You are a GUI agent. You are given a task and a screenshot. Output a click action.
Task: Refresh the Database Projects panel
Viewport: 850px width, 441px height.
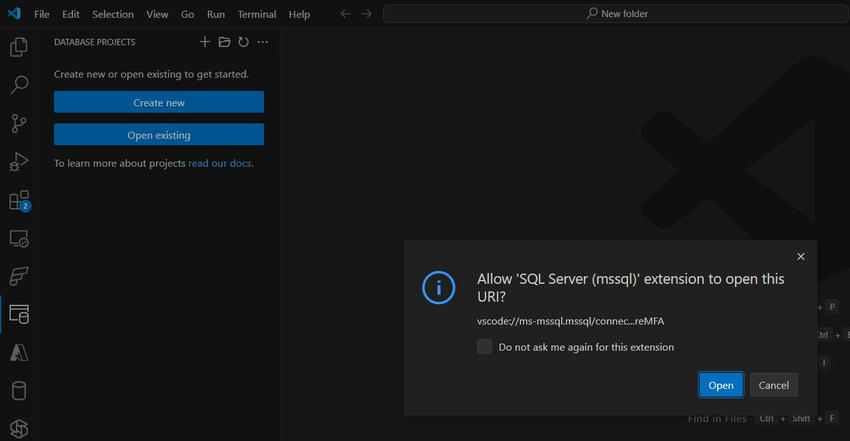click(243, 42)
